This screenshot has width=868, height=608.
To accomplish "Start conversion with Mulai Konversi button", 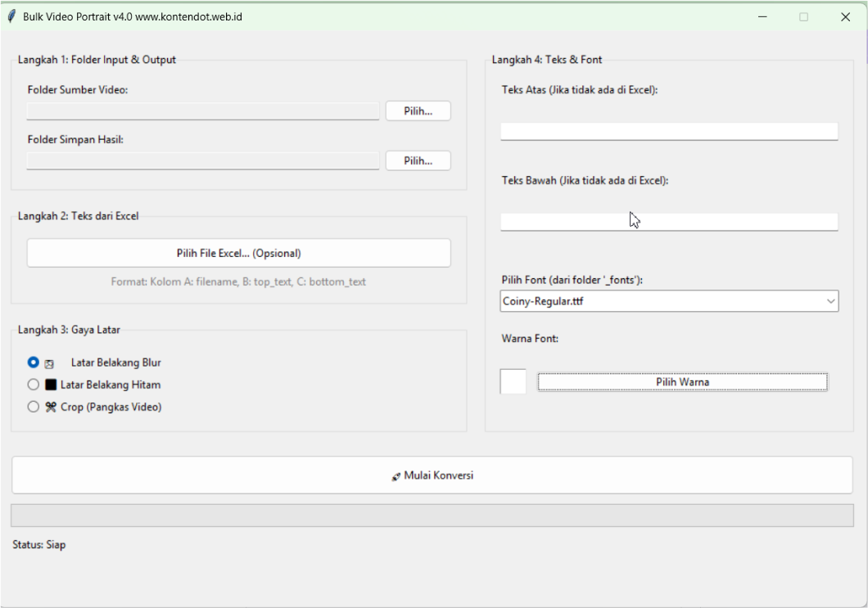I will tap(432, 475).
